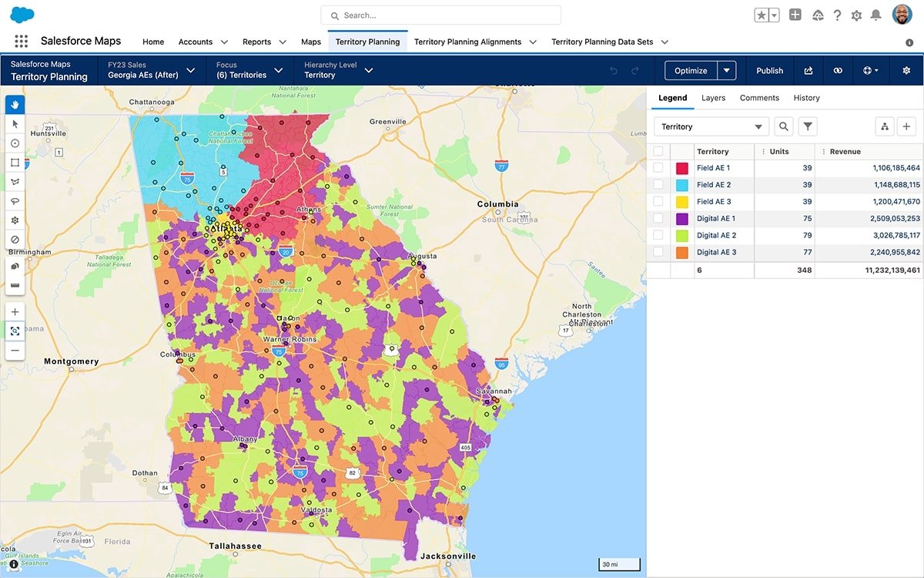Open the filter icon in the Legend panel
The image size is (924, 578).
tap(807, 126)
